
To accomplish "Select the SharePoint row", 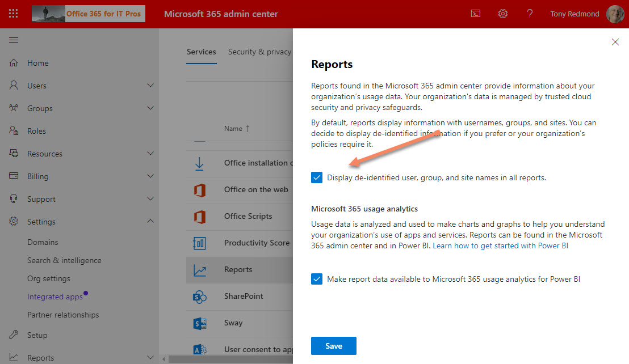I will (x=240, y=297).
